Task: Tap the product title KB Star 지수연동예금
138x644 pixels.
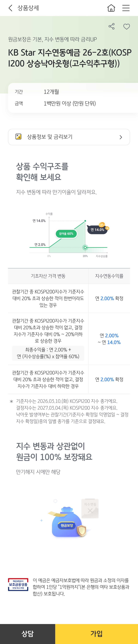Action: click(x=70, y=58)
